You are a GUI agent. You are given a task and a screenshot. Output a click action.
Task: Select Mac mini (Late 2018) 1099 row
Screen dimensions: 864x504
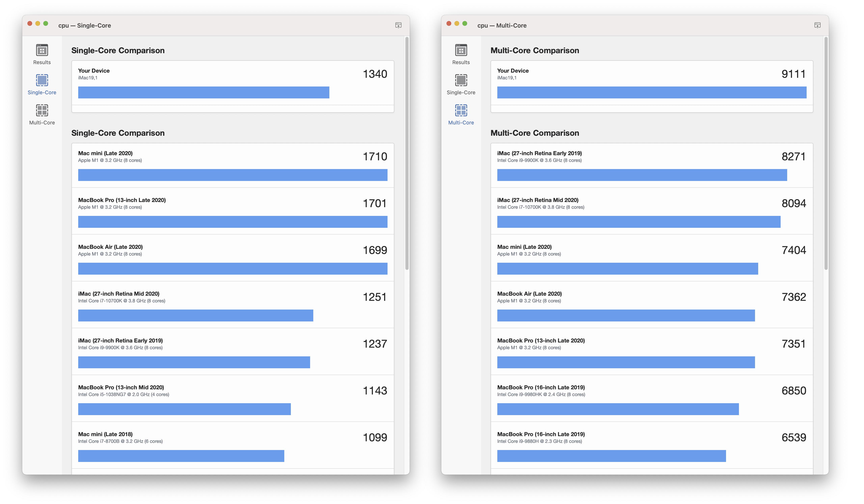point(232,446)
